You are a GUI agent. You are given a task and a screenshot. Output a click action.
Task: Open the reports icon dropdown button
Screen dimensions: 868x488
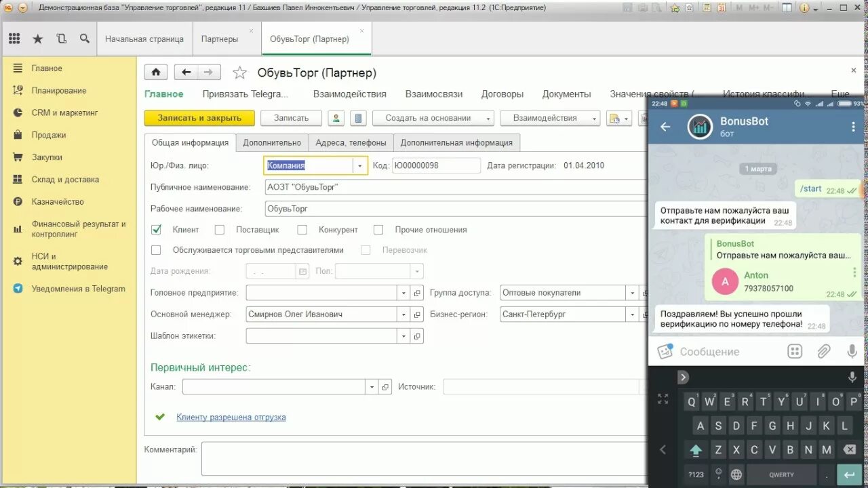tap(619, 118)
